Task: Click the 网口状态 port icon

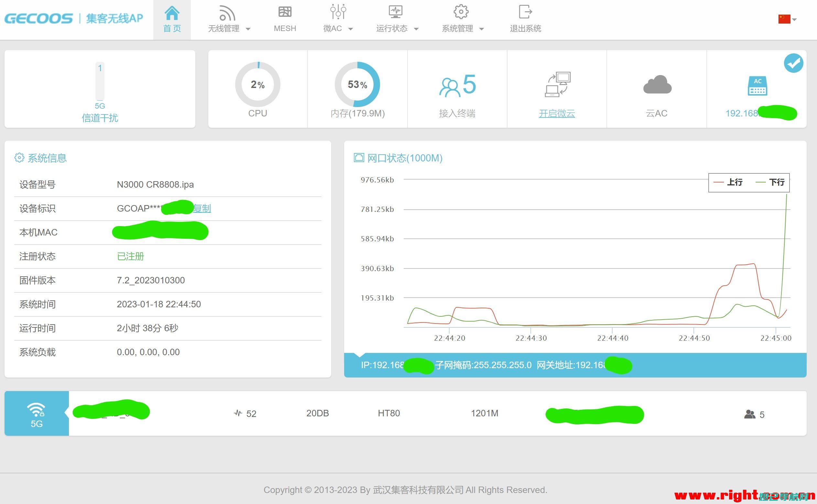Action: click(x=359, y=158)
